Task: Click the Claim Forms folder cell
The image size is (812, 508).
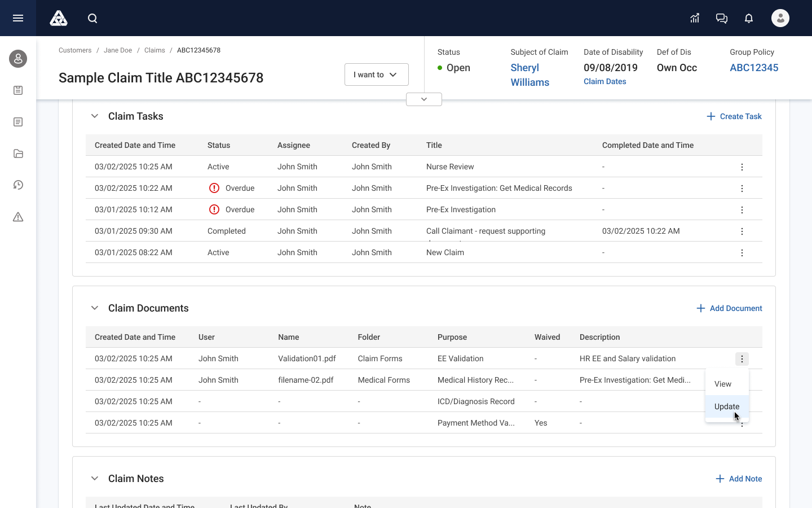Action: tap(380, 358)
